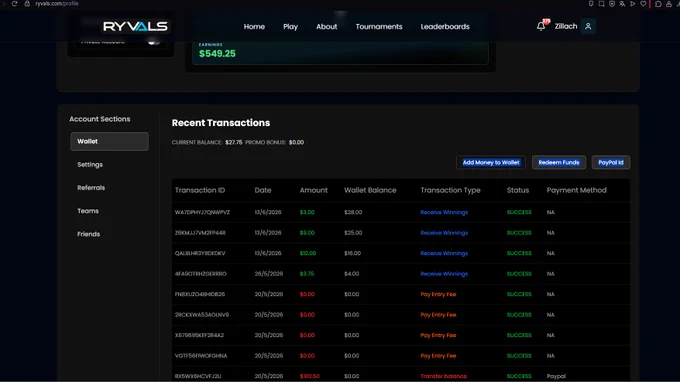Open the Play menu item
680x382 pixels.
click(x=290, y=26)
